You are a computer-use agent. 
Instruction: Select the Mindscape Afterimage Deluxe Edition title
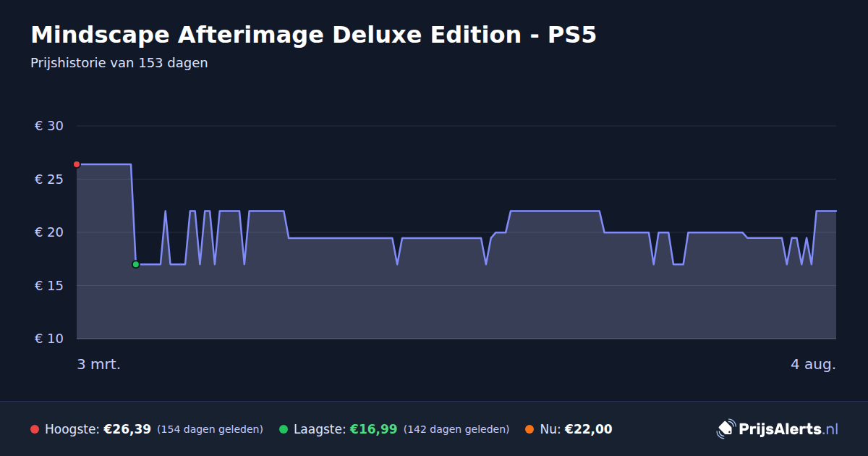(x=313, y=35)
